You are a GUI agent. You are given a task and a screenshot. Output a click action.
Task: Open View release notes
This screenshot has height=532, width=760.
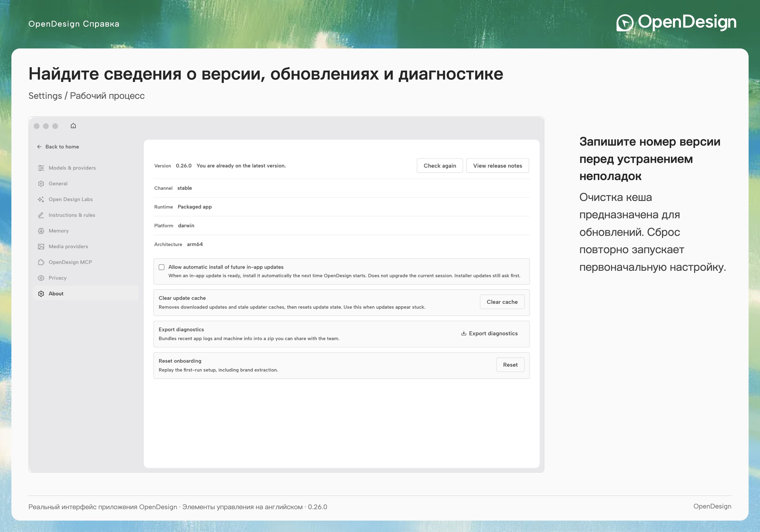pyautogui.click(x=498, y=166)
